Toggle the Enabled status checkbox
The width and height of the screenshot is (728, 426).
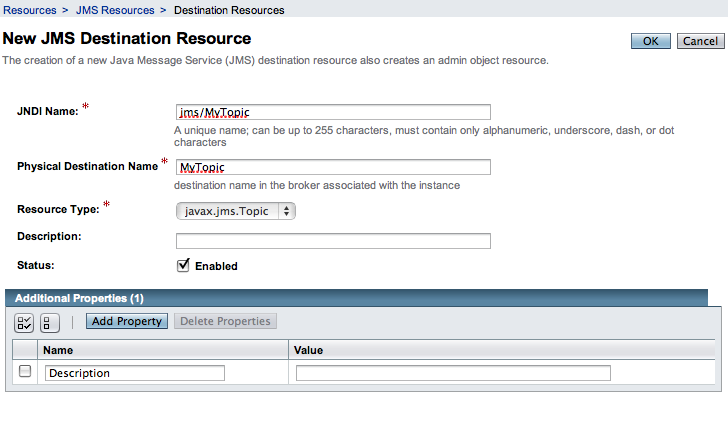point(183,266)
